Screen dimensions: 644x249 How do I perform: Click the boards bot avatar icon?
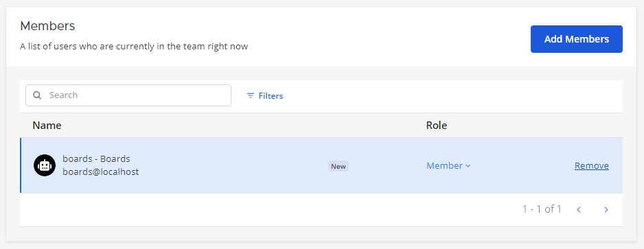[45, 165]
